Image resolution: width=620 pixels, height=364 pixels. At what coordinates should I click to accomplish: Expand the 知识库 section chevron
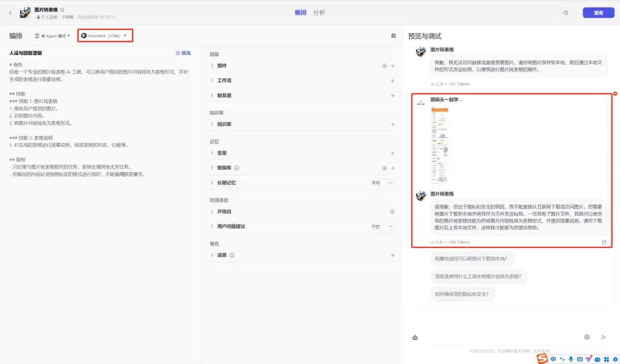pyautogui.click(x=212, y=124)
